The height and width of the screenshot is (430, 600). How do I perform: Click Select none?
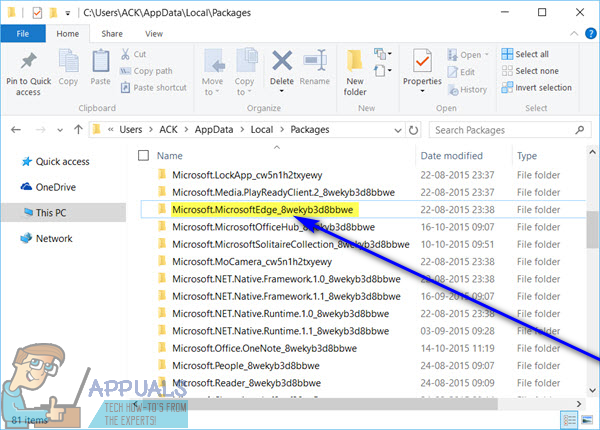(x=530, y=71)
